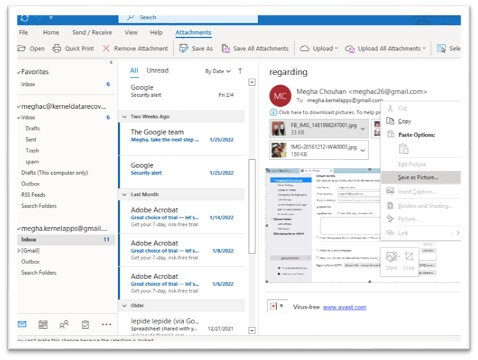Open the Trash folder

tap(32, 150)
